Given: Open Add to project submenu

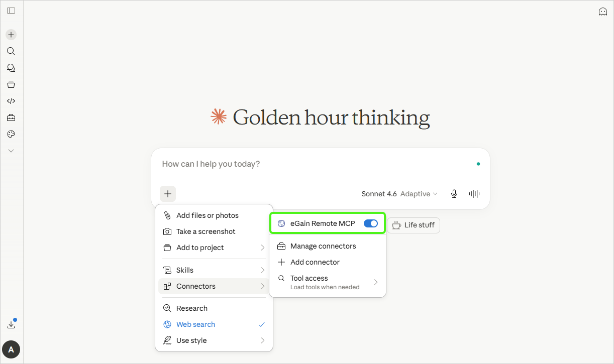Looking at the screenshot, I should tap(214, 248).
